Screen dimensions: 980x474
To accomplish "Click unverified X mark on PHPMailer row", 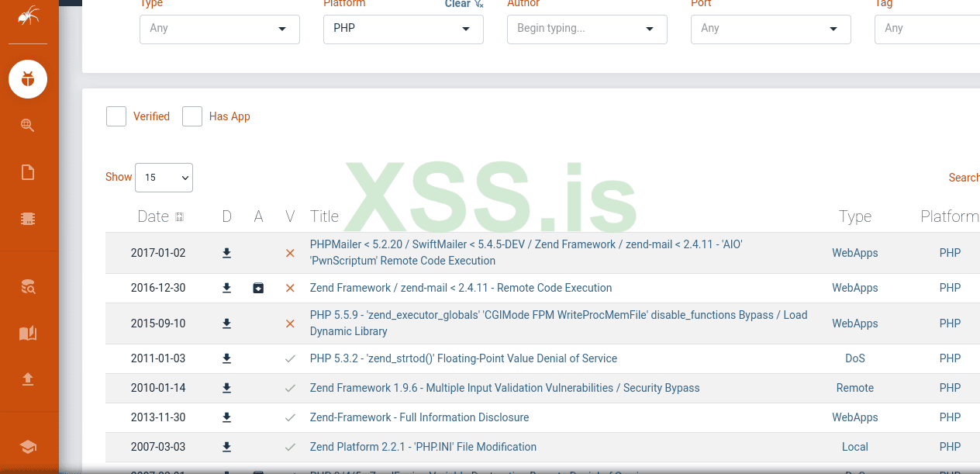I will click(290, 253).
